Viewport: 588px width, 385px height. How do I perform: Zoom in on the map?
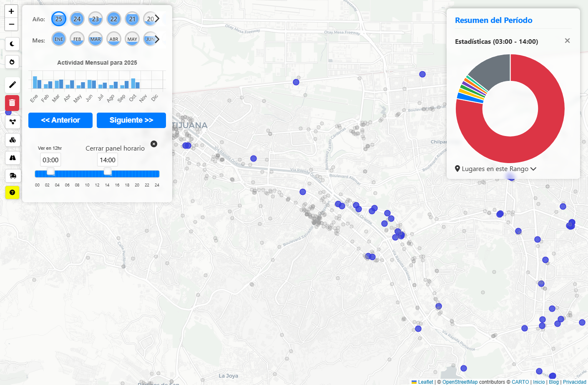coord(11,11)
